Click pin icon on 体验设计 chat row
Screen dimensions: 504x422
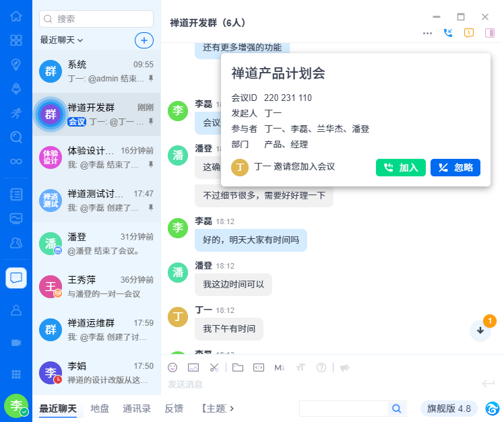151,164
